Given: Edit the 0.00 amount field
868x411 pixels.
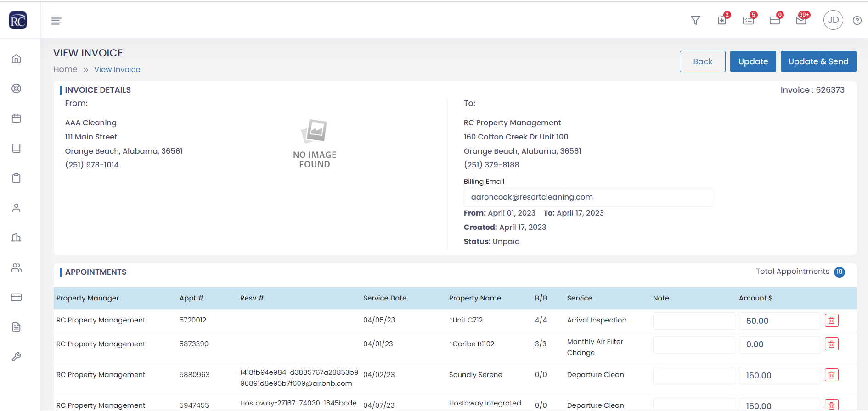Looking at the screenshot, I should coord(779,344).
